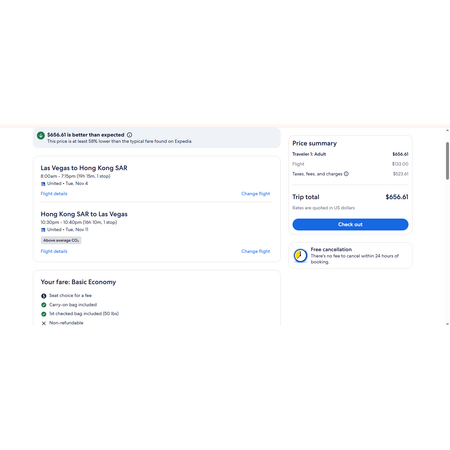The width and height of the screenshot is (450, 450).
Task: Click the Check out button
Action: (x=350, y=224)
